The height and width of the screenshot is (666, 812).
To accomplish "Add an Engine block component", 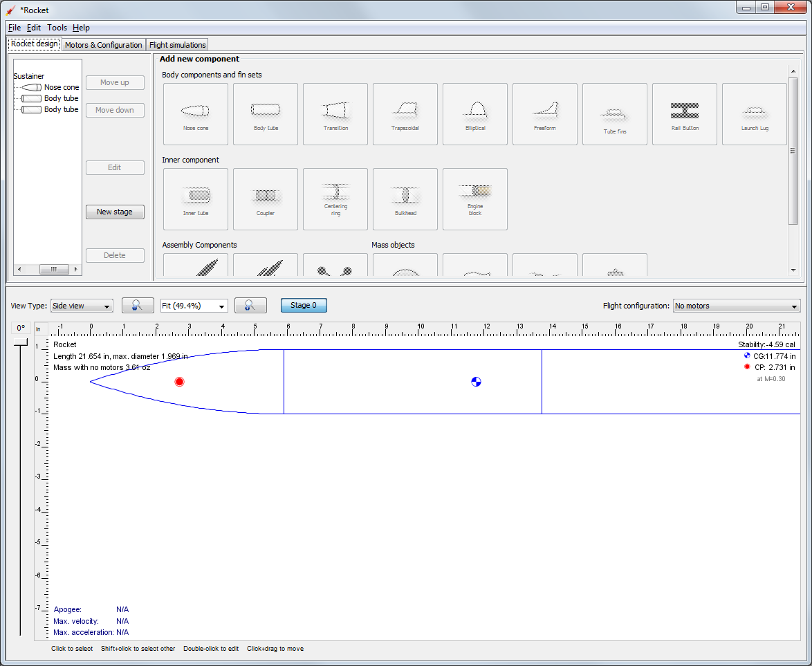I will pos(474,199).
